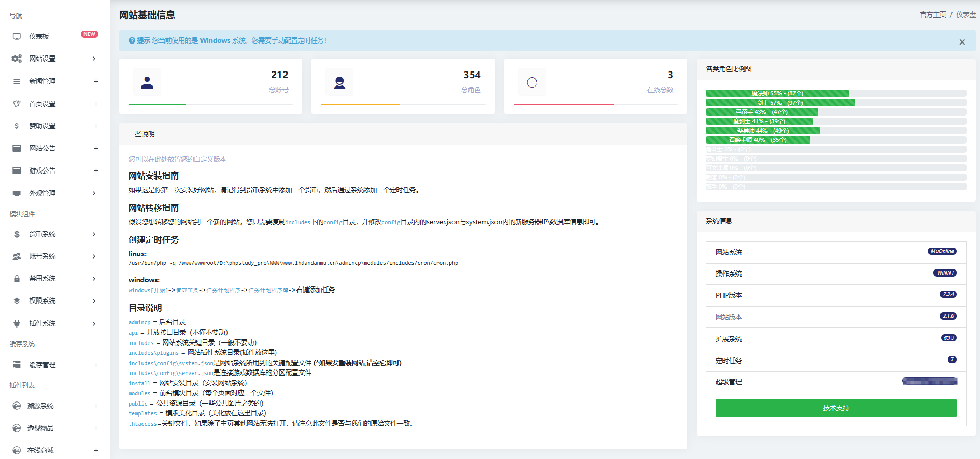Click the users icon beside 账号系统
Screen dimensions: 980x459
tap(17, 256)
